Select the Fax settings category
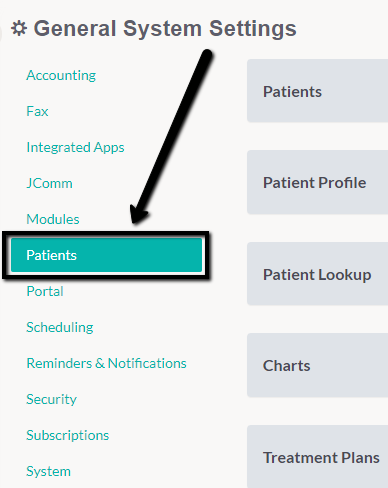The image size is (388, 488). (37, 111)
